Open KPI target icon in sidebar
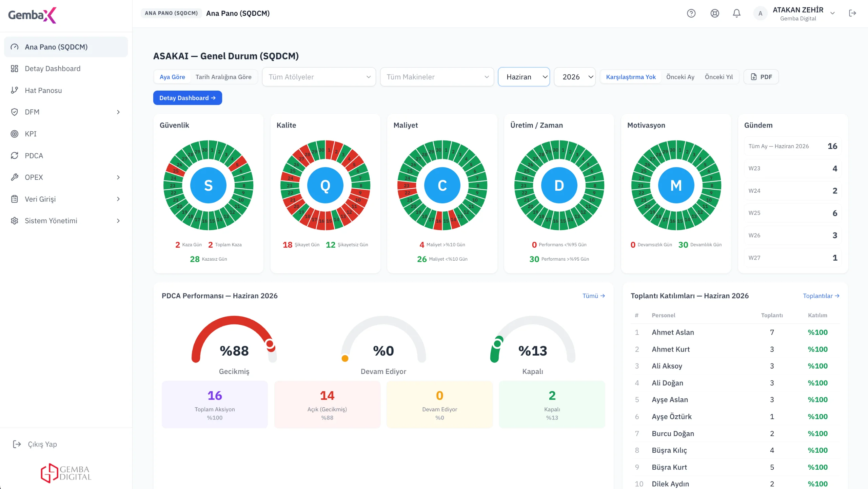 click(x=14, y=134)
